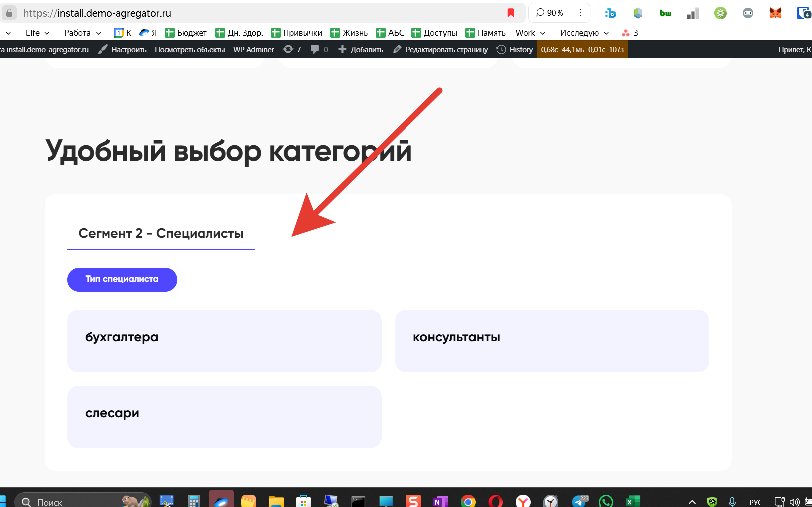Image resolution: width=812 pixels, height=507 pixels.
Task: Open WordPress updates icon showing 7
Action: click(x=292, y=49)
